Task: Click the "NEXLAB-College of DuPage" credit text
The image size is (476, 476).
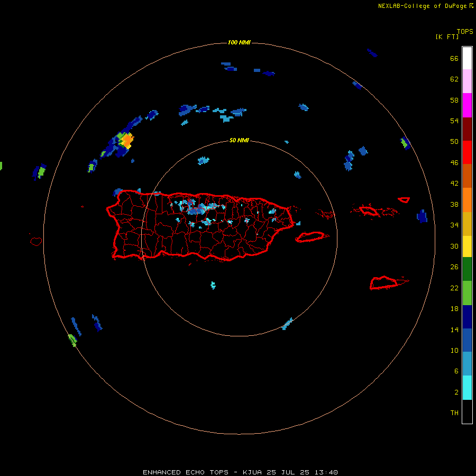Action: [x=422, y=6]
